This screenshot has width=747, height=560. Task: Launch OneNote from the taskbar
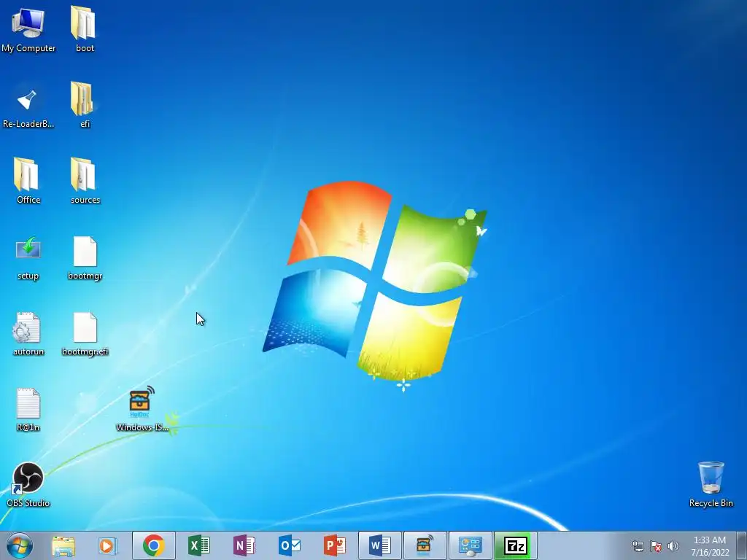[244, 545]
